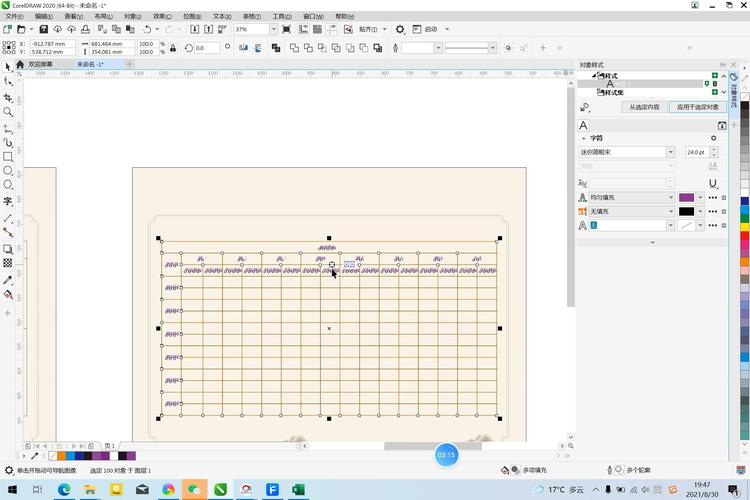This screenshot has height=500, width=750.
Task: Select the Drop Shadow tool
Action: click(8, 249)
